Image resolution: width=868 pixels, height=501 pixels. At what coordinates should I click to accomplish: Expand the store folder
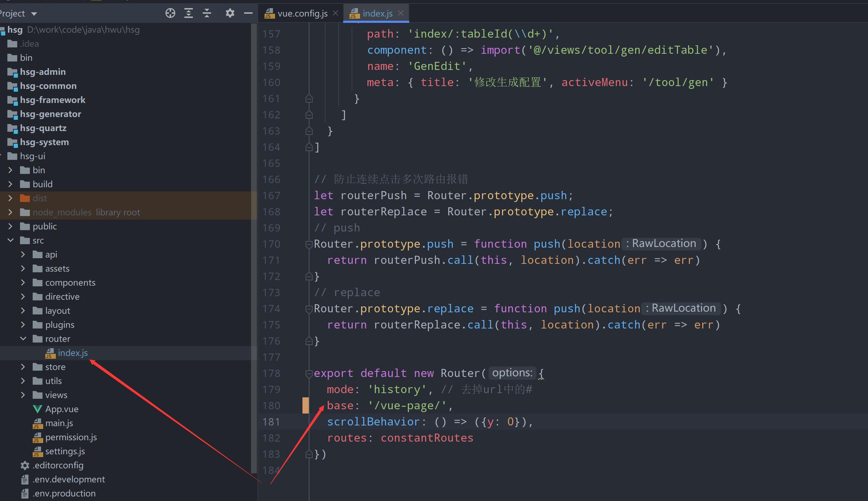[x=23, y=367]
